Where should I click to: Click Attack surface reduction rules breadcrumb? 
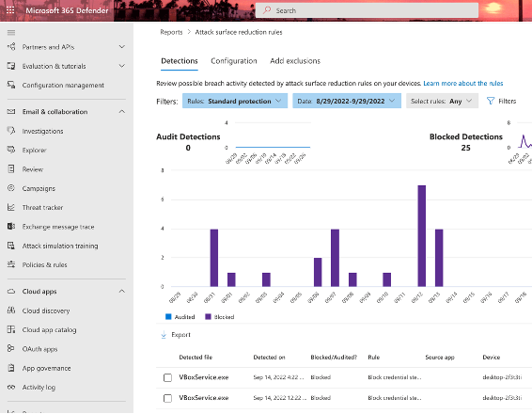[239, 32]
